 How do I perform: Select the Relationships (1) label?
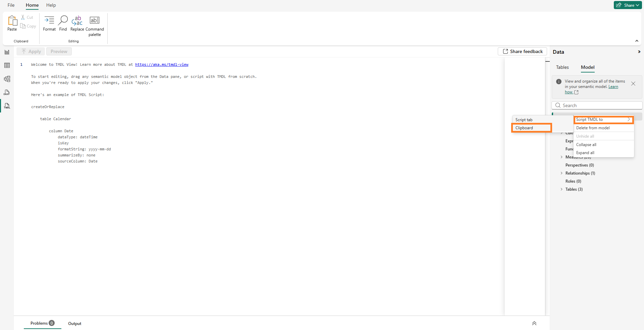click(580, 173)
